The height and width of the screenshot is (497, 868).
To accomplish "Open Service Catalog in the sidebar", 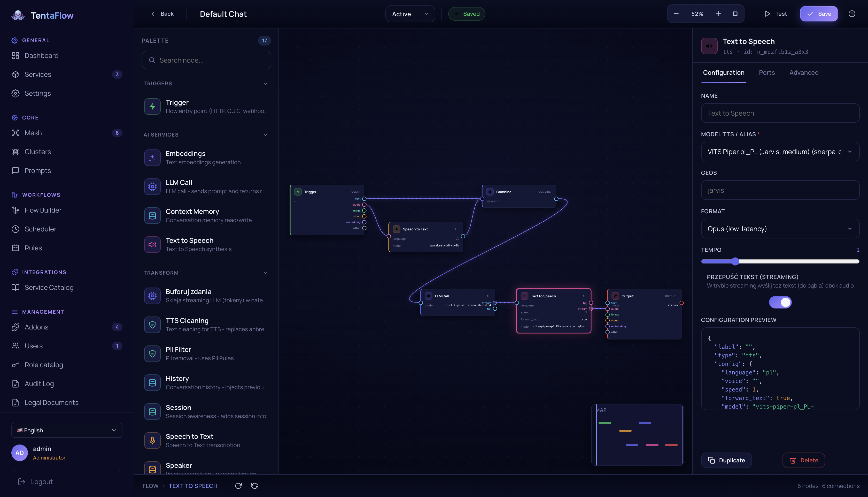I will point(67,287).
